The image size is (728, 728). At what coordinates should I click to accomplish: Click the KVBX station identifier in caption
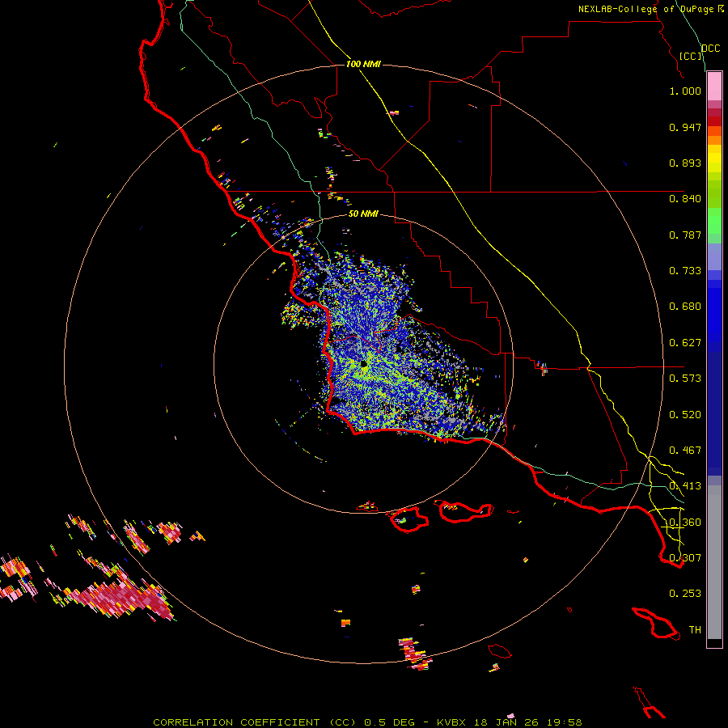[x=451, y=722]
